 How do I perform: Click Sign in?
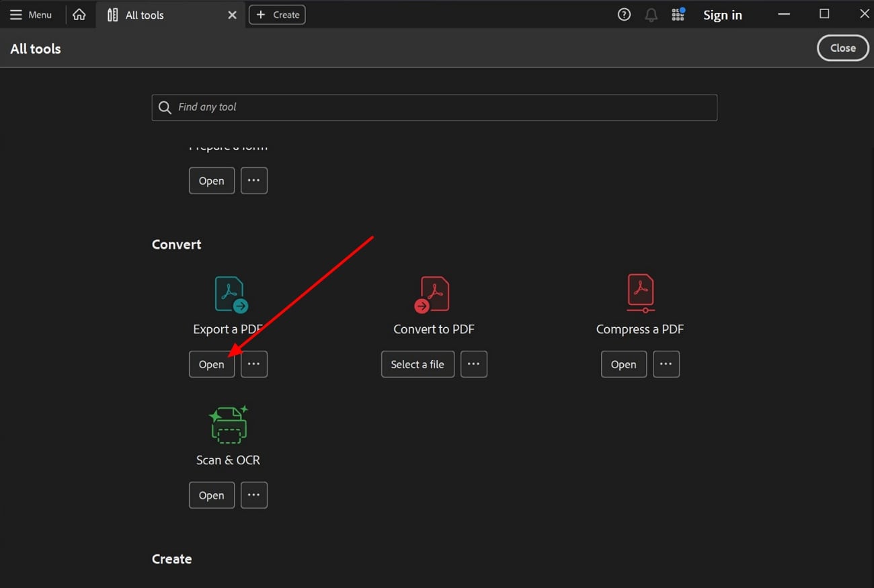[723, 15]
